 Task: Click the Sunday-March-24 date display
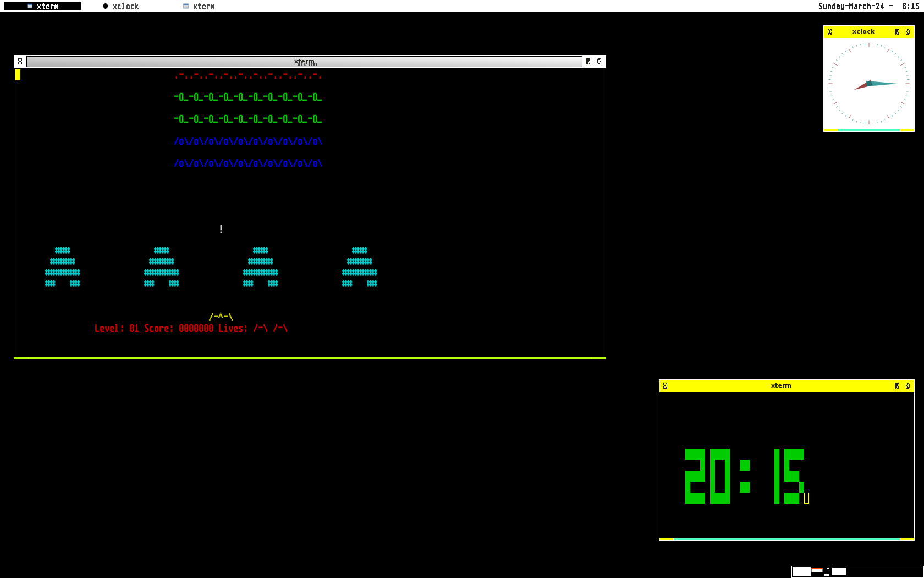[x=851, y=6]
